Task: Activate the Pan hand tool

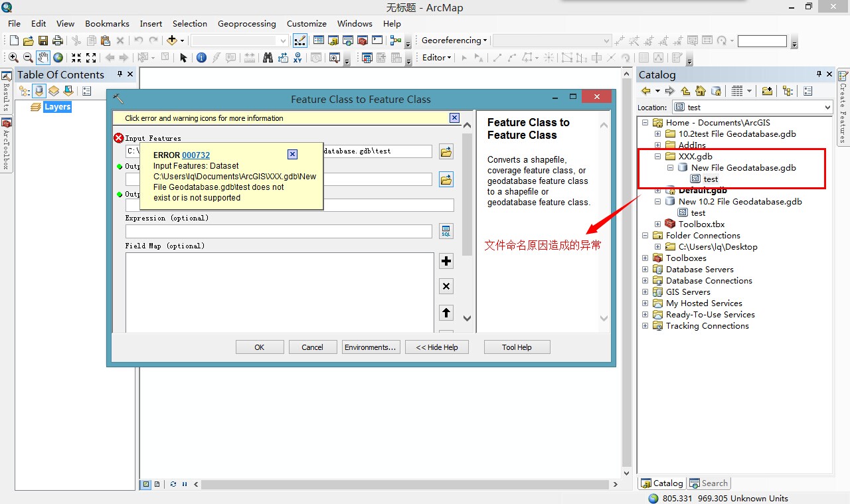Action: 43,58
